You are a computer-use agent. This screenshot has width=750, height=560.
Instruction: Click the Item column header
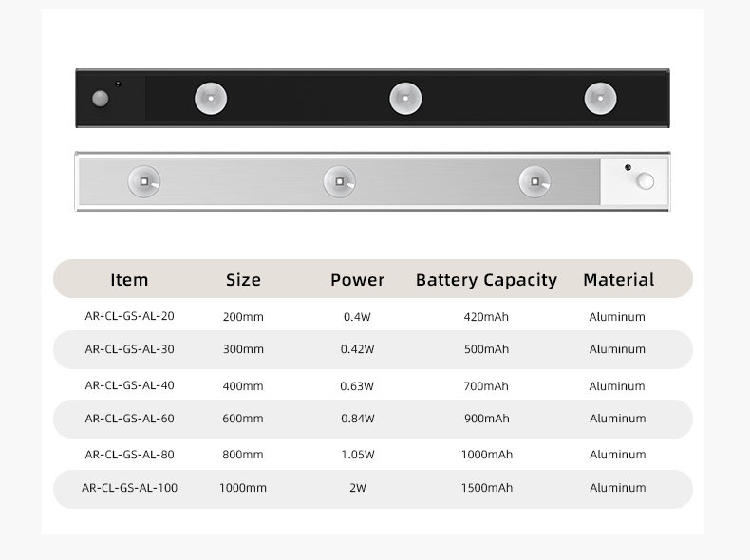click(x=129, y=280)
